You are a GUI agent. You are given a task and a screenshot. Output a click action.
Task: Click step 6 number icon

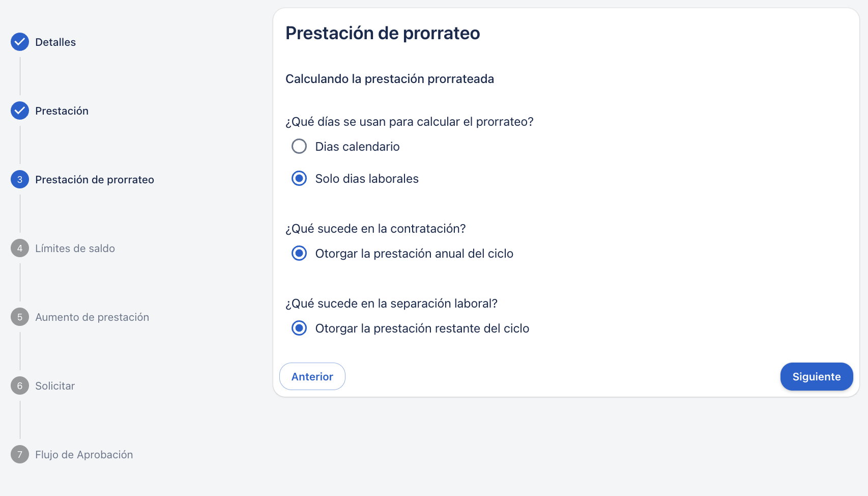point(20,385)
